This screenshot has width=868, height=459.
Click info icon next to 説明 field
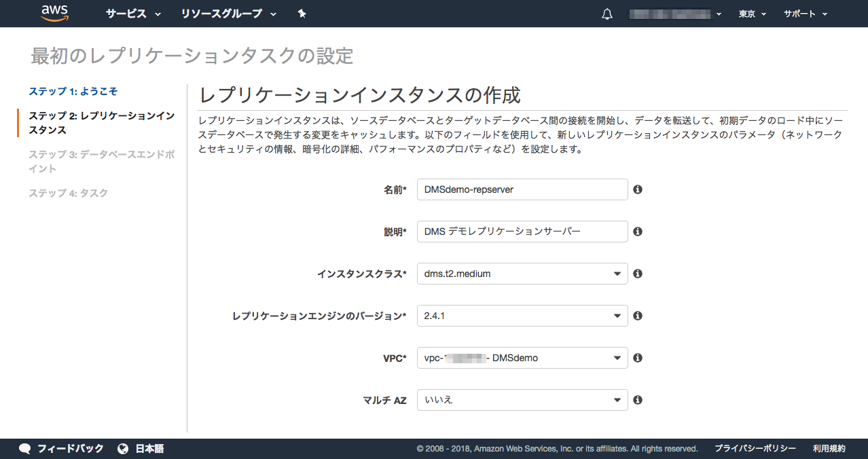pos(638,232)
